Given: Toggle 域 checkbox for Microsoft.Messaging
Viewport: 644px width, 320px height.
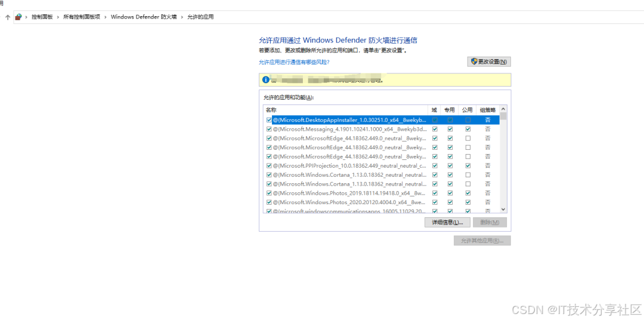Looking at the screenshot, I should (x=435, y=129).
